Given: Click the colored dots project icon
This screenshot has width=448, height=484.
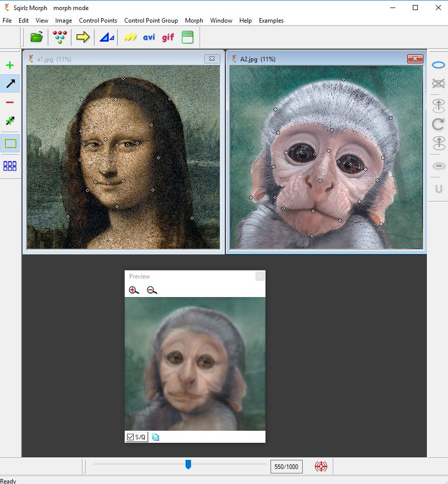Looking at the screenshot, I should click(60, 37).
